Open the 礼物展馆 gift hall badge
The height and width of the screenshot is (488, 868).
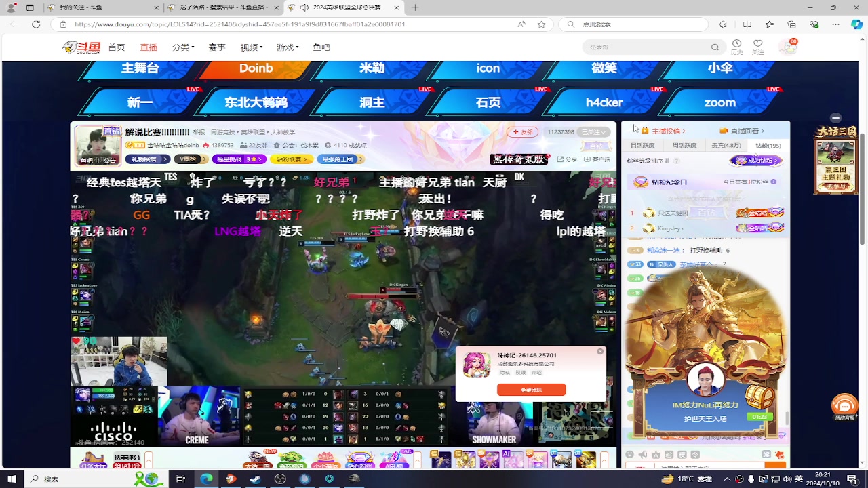pyautogui.click(x=147, y=159)
